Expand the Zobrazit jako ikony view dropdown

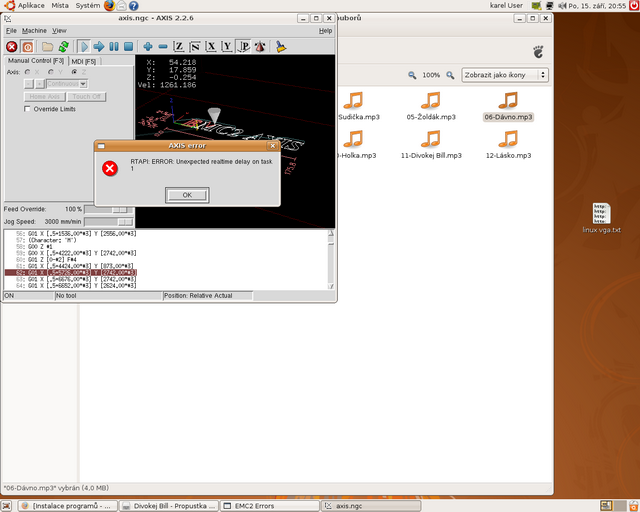tap(504, 75)
